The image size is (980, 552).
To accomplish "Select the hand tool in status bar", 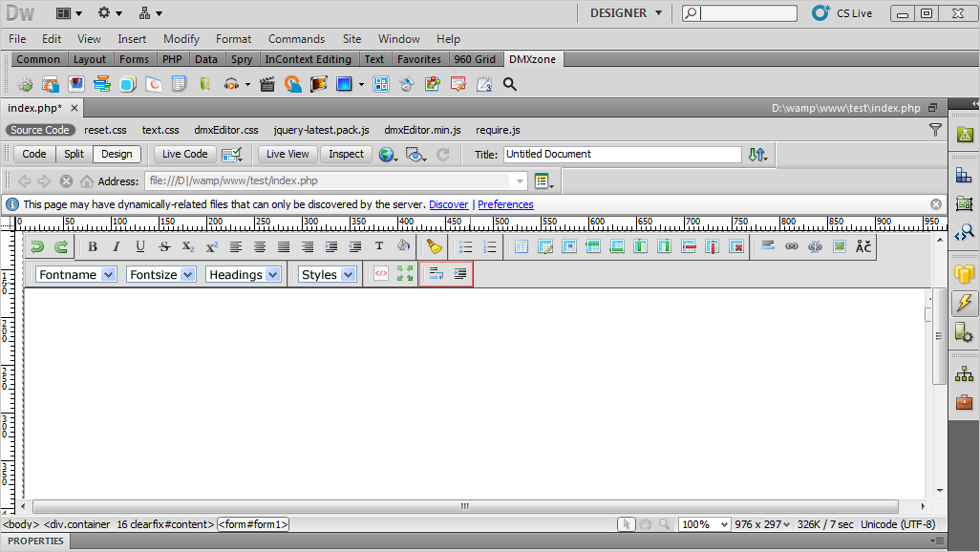I will coord(645,524).
